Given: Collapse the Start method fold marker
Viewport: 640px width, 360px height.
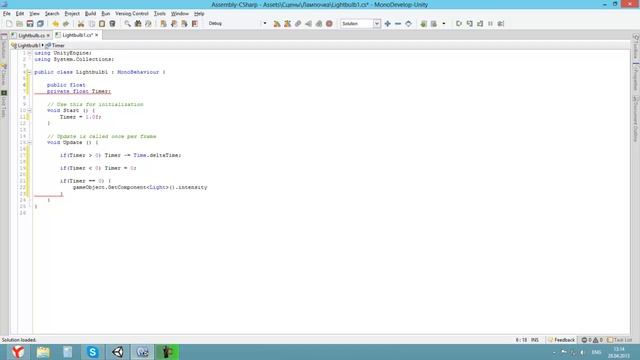Looking at the screenshot, I should click(x=29, y=111).
